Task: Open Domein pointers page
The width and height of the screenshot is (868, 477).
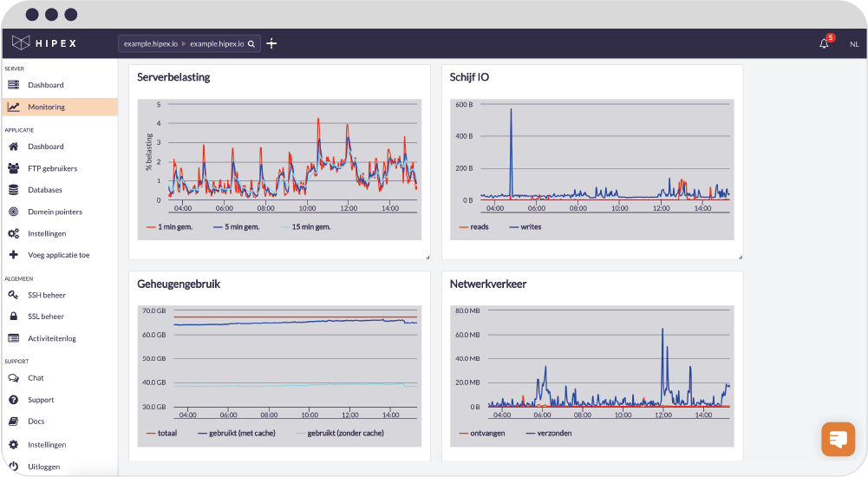Action: click(55, 212)
